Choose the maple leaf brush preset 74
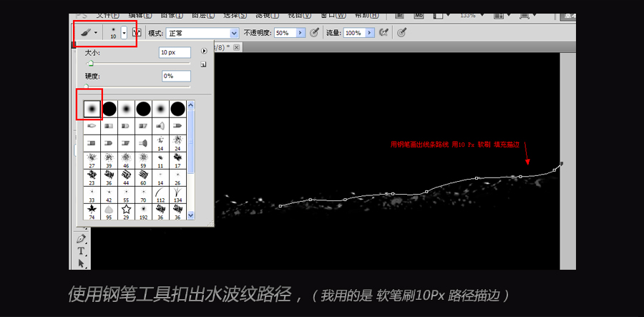 click(x=92, y=210)
